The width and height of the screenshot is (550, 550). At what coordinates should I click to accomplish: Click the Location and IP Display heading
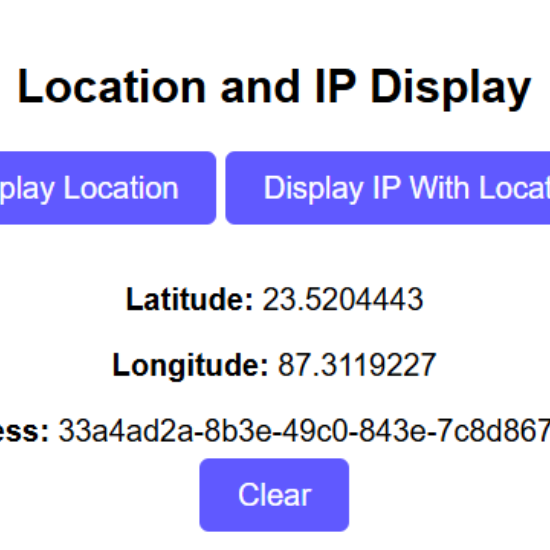click(x=274, y=87)
